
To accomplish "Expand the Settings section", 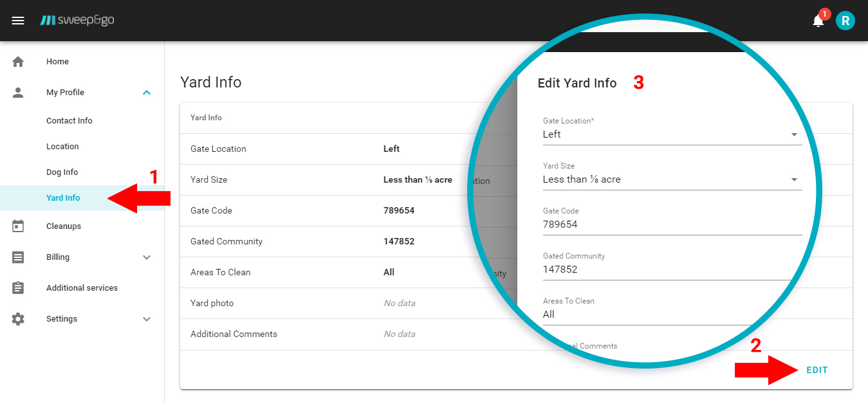I will coord(146,318).
